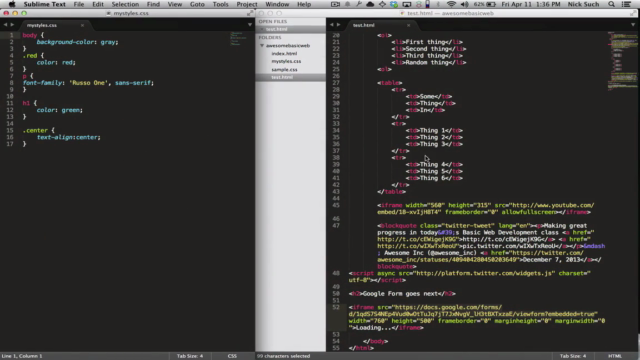This screenshot has height=360, width=640.
Task: Go to next tab arrow in mystyles.css window
Action: pyautogui.click(x=12, y=25)
